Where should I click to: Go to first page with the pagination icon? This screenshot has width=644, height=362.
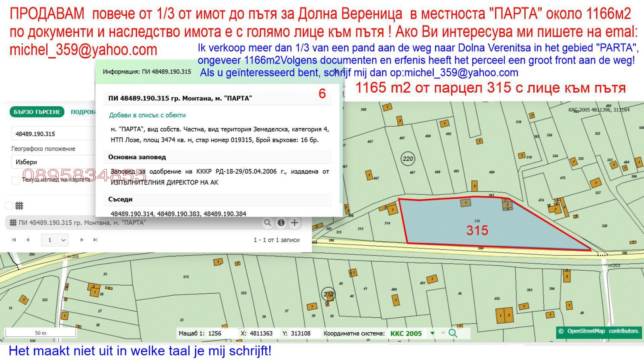pyautogui.click(x=14, y=240)
